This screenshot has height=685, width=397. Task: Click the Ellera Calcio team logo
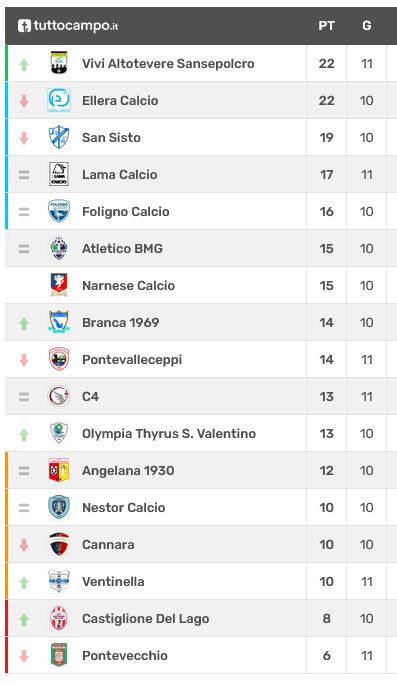coord(59,100)
